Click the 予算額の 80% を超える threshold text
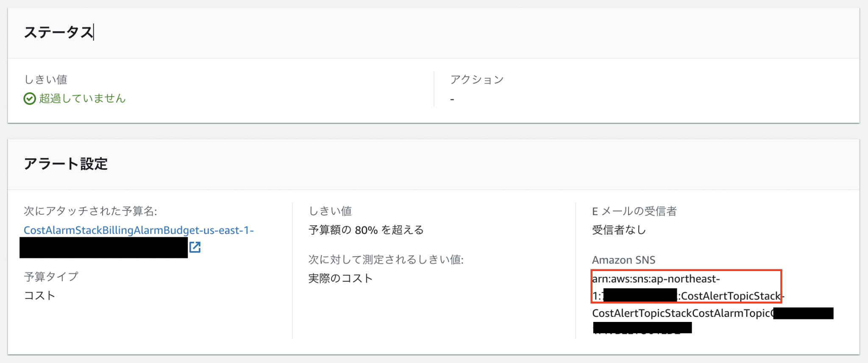The width and height of the screenshot is (868, 363). point(365,230)
